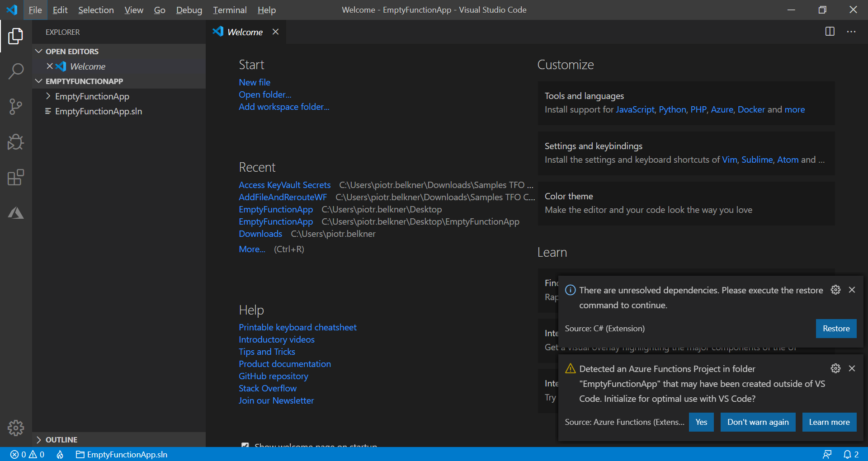Open the Azure sidebar view
Viewport: 868px width, 461px height.
16,213
